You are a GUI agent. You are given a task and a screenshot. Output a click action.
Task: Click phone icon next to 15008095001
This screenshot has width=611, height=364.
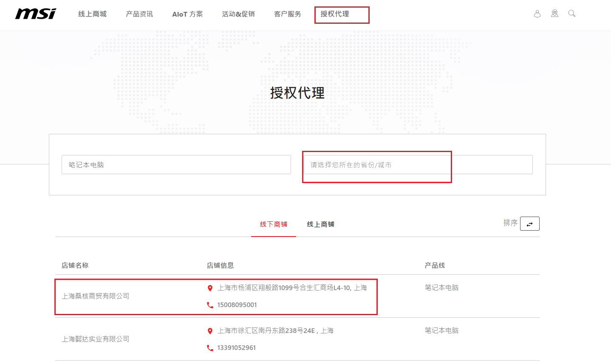pos(210,305)
